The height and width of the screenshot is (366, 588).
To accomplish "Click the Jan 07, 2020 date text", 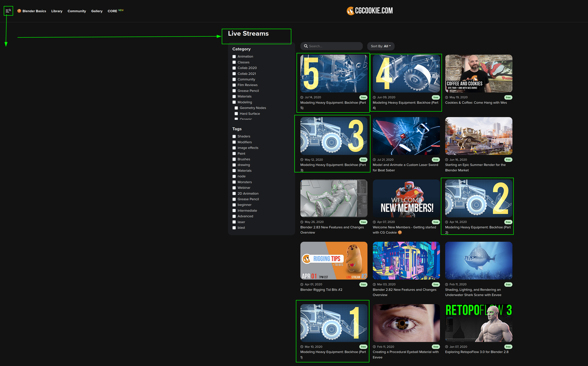I will (458, 347).
